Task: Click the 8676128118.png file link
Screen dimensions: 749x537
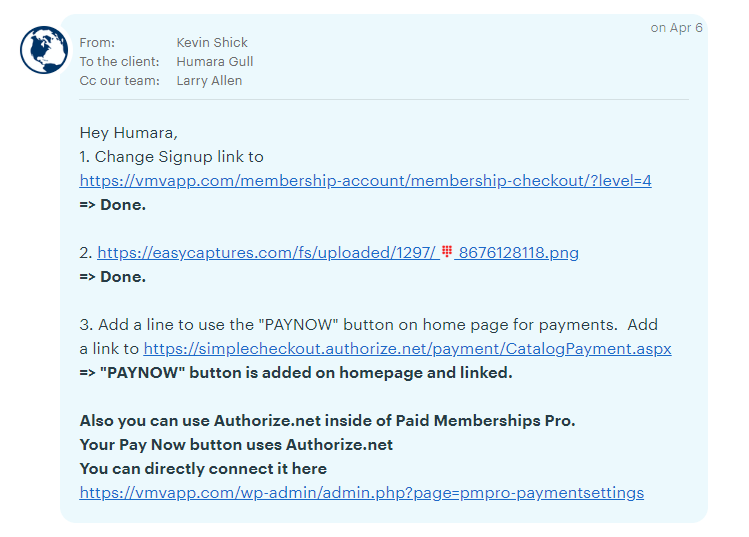Action: click(x=518, y=253)
